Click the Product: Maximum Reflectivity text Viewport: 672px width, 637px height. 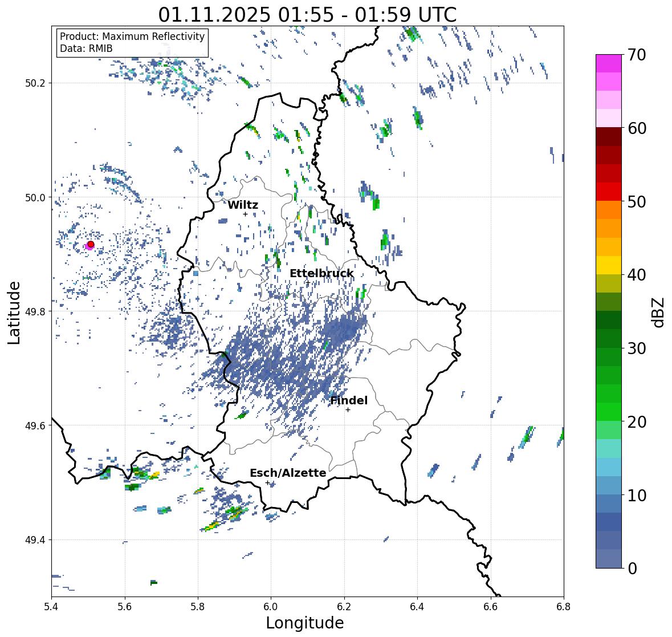(x=132, y=36)
